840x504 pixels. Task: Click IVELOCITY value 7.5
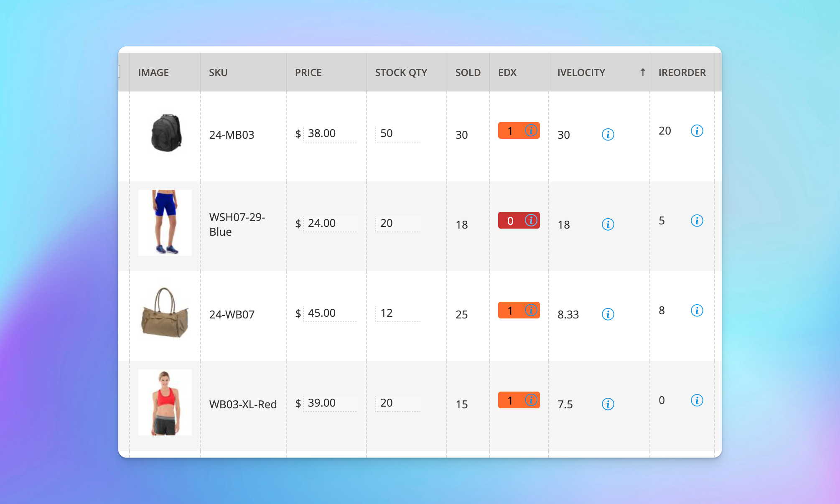click(565, 405)
